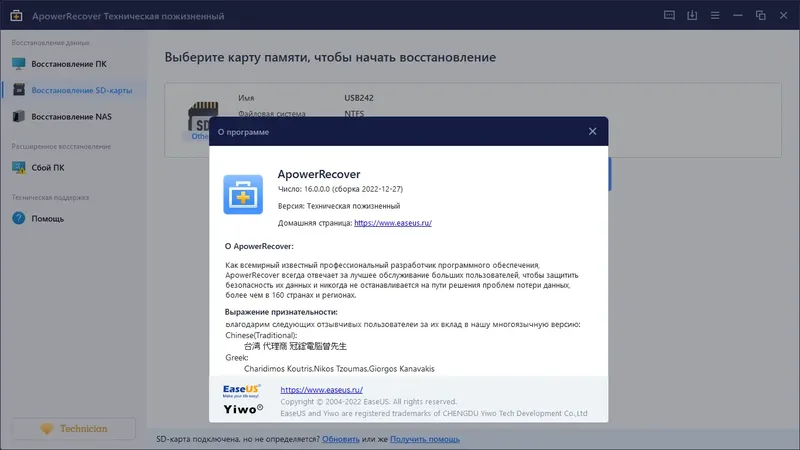Click the USB242 device name

click(359, 98)
